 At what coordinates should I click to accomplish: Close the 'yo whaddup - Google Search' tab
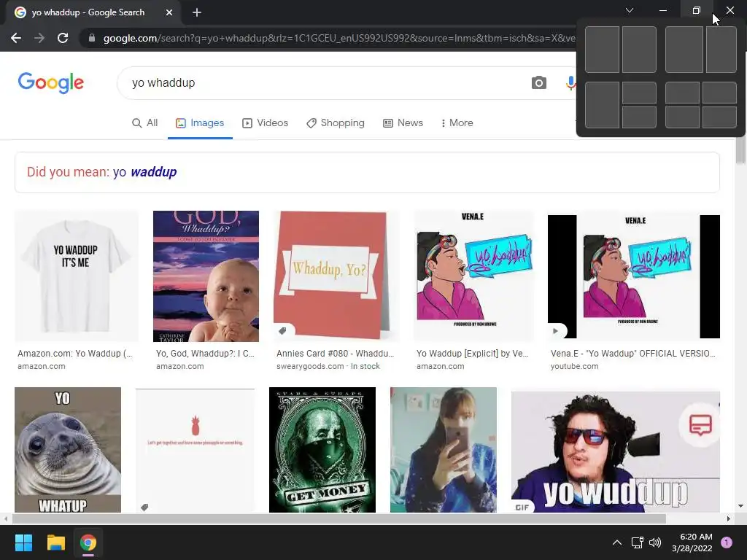click(169, 12)
